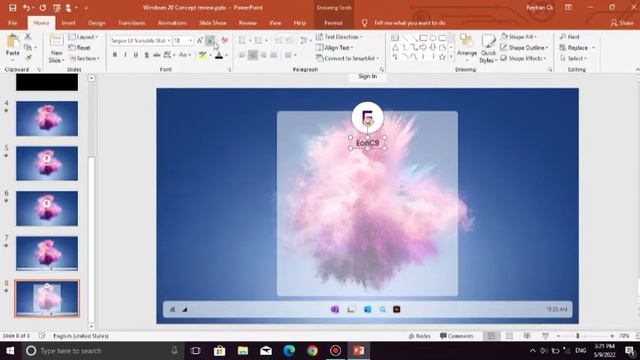Open Quick Styles gallery
The image size is (640, 360).
[x=488, y=48]
